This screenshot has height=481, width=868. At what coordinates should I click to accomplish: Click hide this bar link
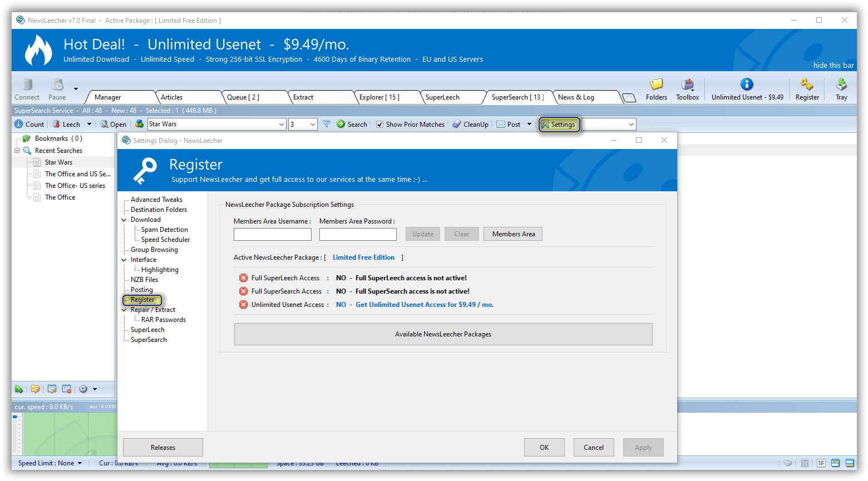click(833, 65)
